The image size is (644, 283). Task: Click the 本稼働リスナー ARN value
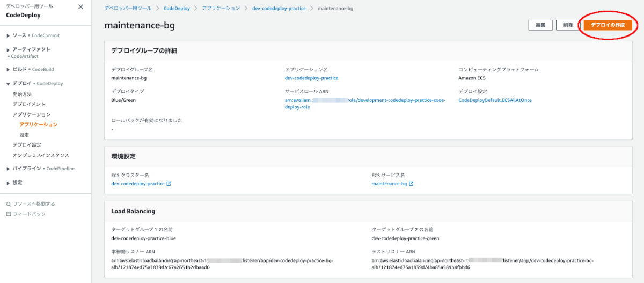222,264
